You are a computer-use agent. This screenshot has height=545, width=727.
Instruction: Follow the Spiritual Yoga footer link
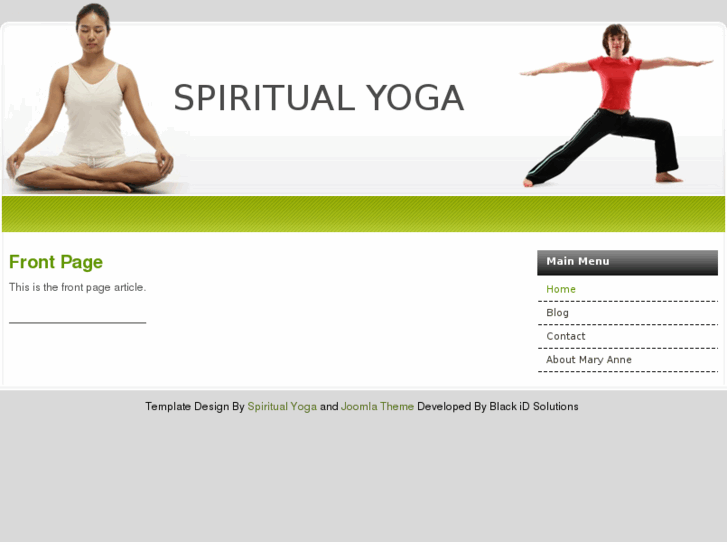point(282,407)
